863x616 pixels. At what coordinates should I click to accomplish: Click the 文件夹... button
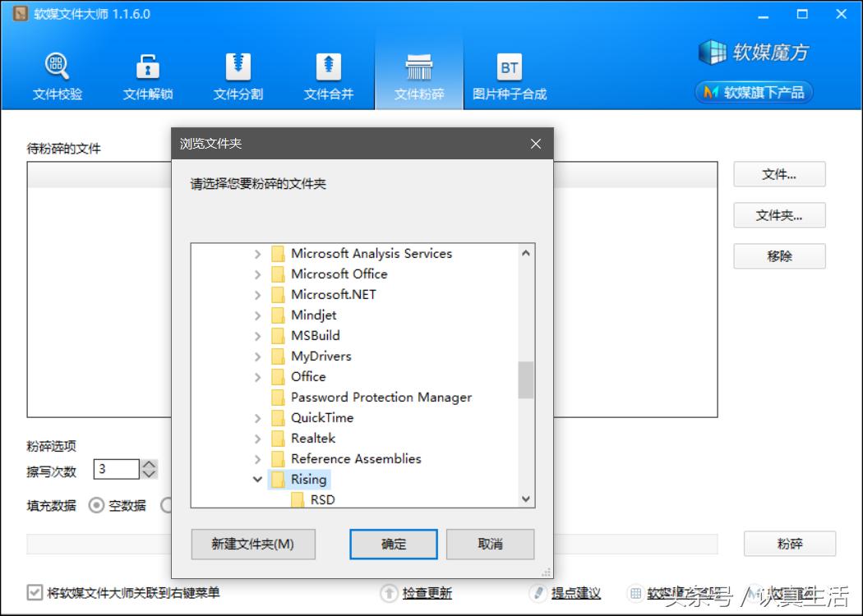tap(779, 215)
